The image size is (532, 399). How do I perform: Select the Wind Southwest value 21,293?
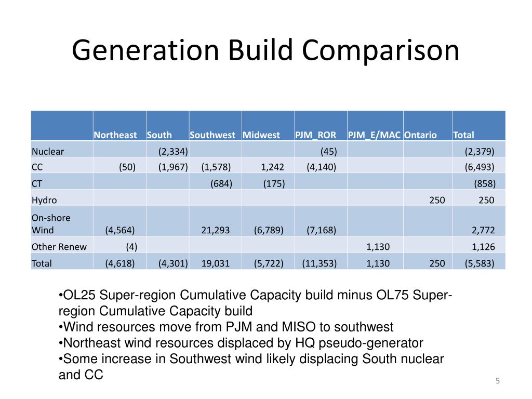(x=216, y=230)
